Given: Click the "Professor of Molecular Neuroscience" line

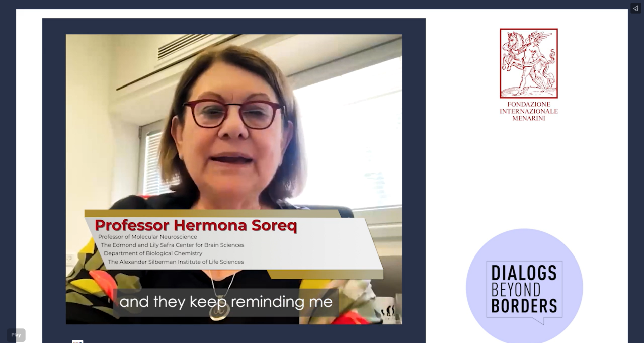Looking at the screenshot, I should (x=147, y=237).
